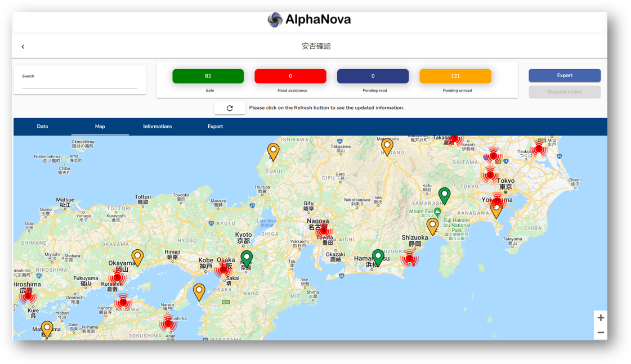Go back using the left arrow
Viewport: 631px width, 364px height.
23,47
